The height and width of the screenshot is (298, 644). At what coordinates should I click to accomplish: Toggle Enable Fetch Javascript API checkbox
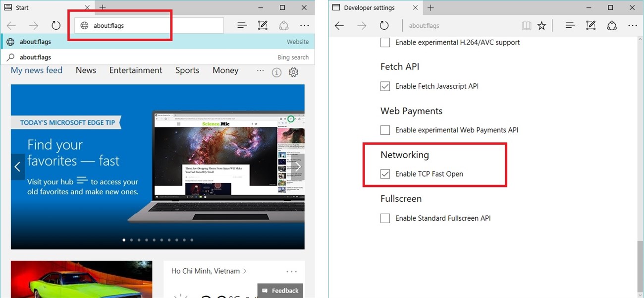(385, 86)
